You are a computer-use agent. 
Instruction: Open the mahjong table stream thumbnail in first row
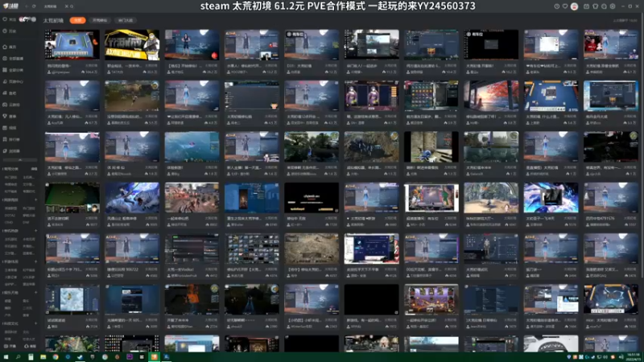(72, 45)
